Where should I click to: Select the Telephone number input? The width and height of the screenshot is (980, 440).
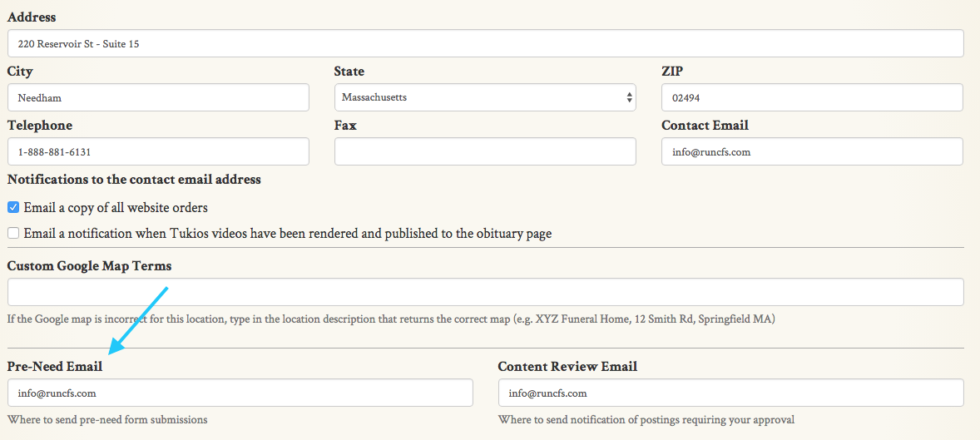158,151
